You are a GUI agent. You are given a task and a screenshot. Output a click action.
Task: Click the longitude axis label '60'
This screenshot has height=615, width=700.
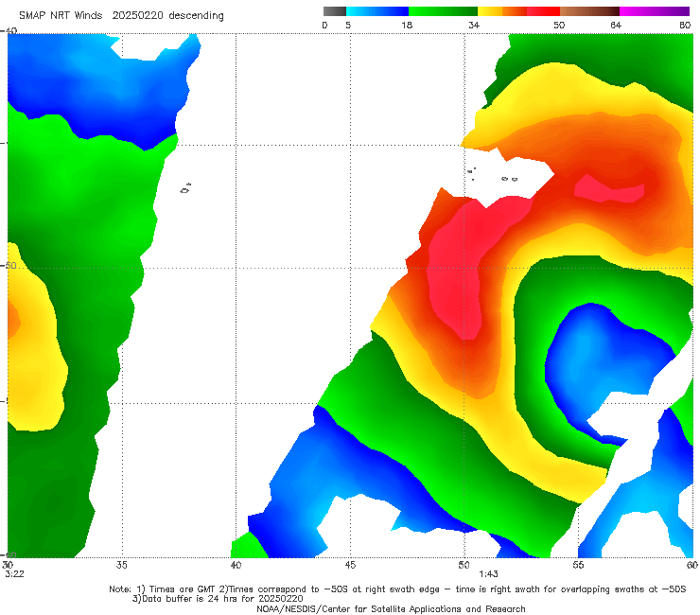coord(692,565)
